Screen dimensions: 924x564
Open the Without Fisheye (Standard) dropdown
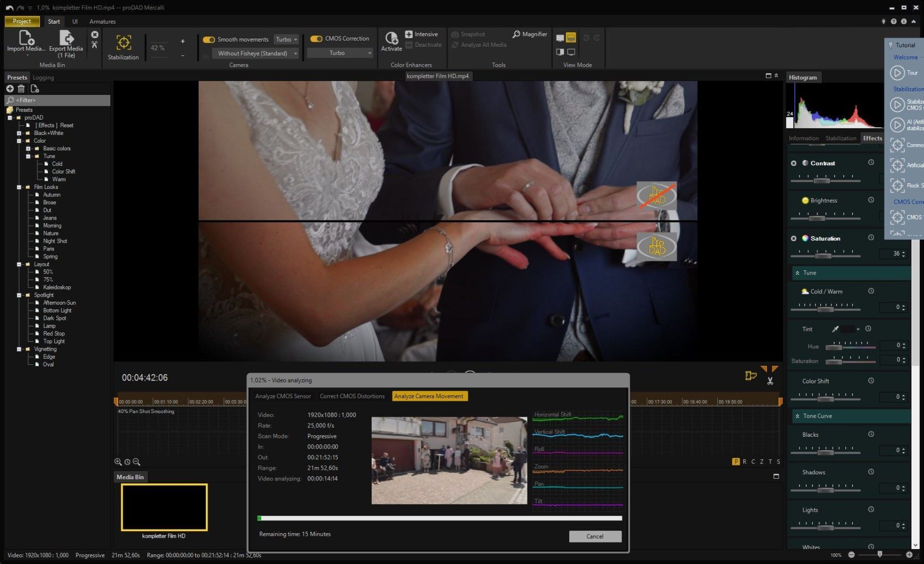pyautogui.click(x=257, y=53)
